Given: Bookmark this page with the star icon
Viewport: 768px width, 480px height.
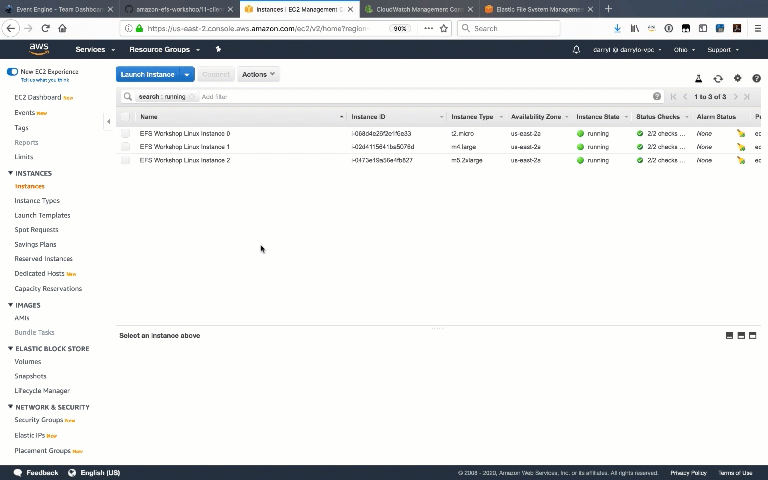Looking at the screenshot, I should (444, 28).
